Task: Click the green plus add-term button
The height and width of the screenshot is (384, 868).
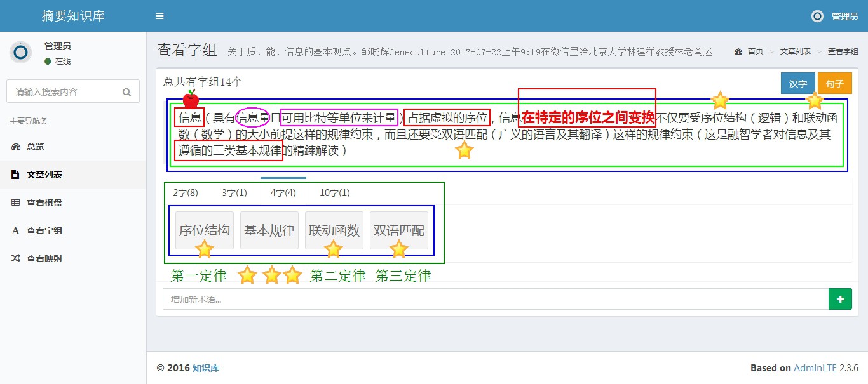Action: click(x=840, y=299)
